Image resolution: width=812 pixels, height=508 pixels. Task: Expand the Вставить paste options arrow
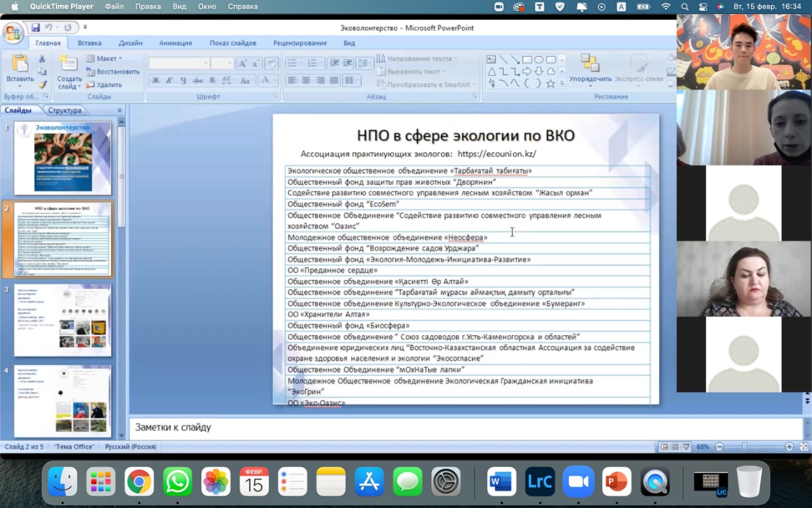click(x=20, y=86)
